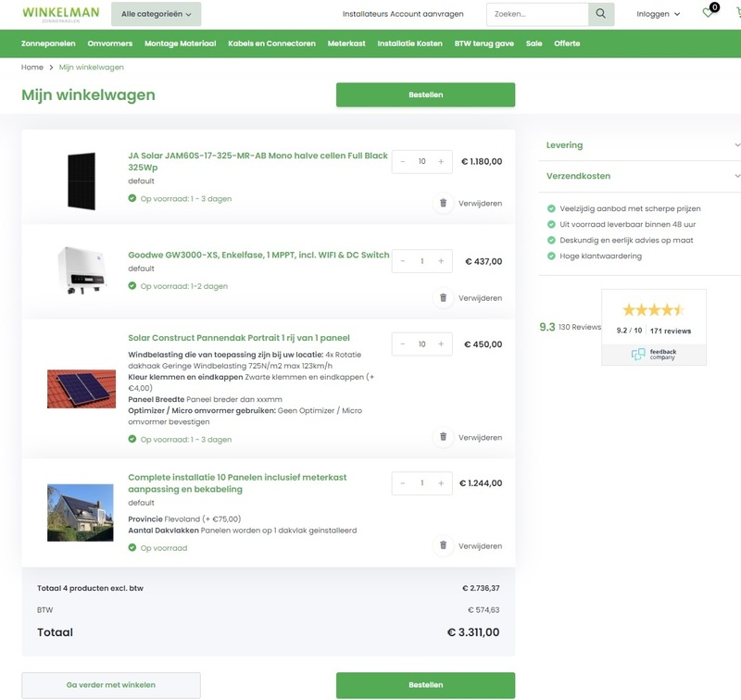Viewport: 741px width, 700px height.
Task: Click the star rating in review widget
Action: point(654,310)
